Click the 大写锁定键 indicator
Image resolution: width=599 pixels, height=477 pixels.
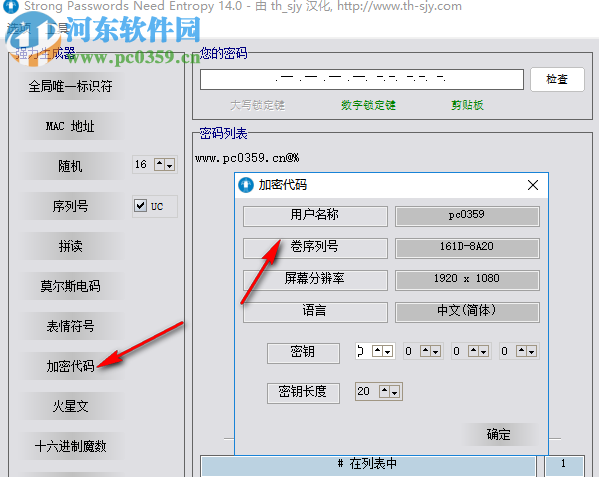coord(257,105)
